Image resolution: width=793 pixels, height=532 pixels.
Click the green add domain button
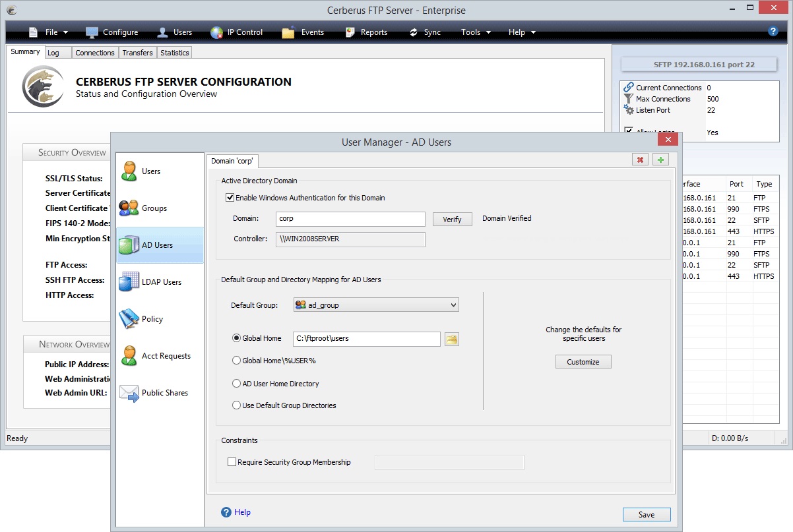[660, 160]
